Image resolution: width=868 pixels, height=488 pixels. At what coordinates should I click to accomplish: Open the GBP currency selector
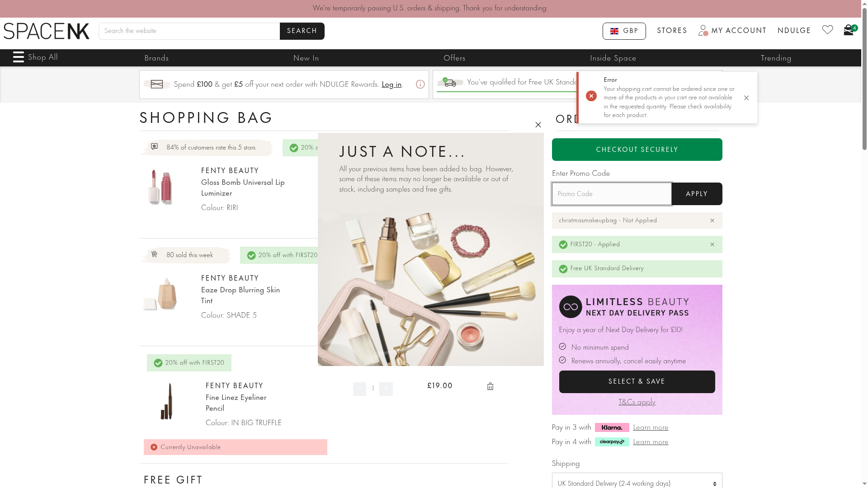click(624, 31)
